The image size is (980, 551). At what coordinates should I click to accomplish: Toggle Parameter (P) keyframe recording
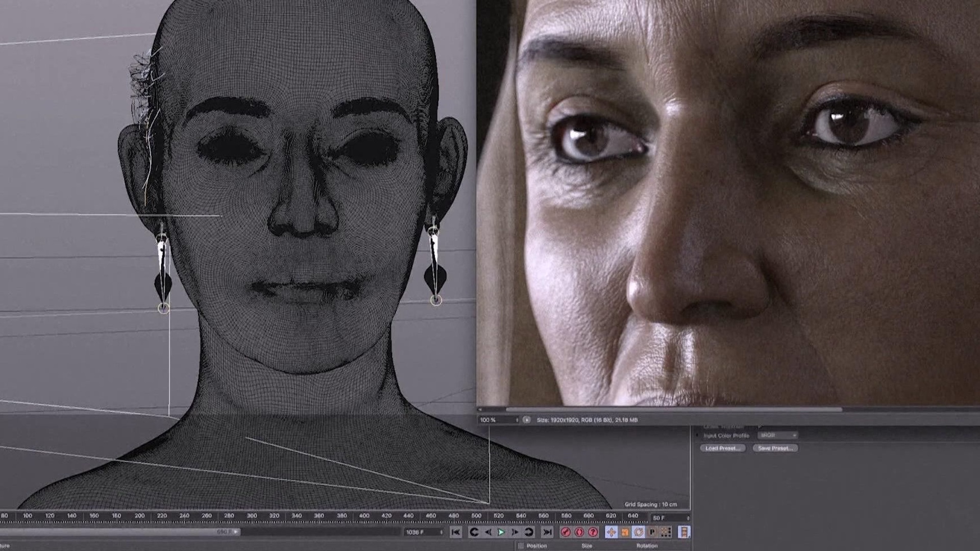652,532
